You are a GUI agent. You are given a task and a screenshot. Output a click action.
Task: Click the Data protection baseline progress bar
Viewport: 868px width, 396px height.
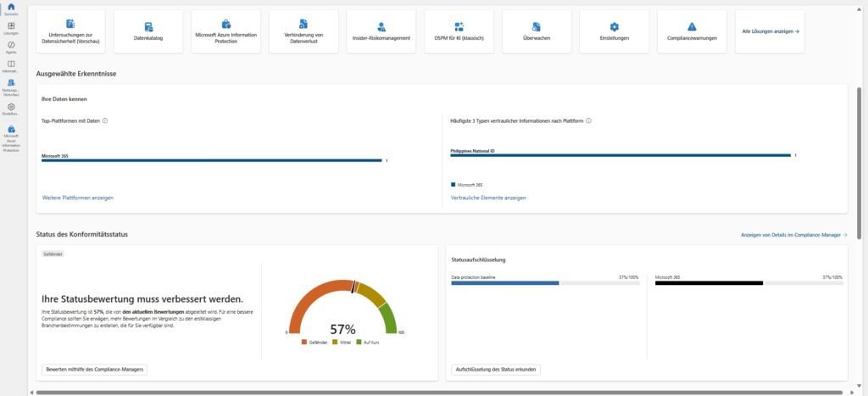544,283
